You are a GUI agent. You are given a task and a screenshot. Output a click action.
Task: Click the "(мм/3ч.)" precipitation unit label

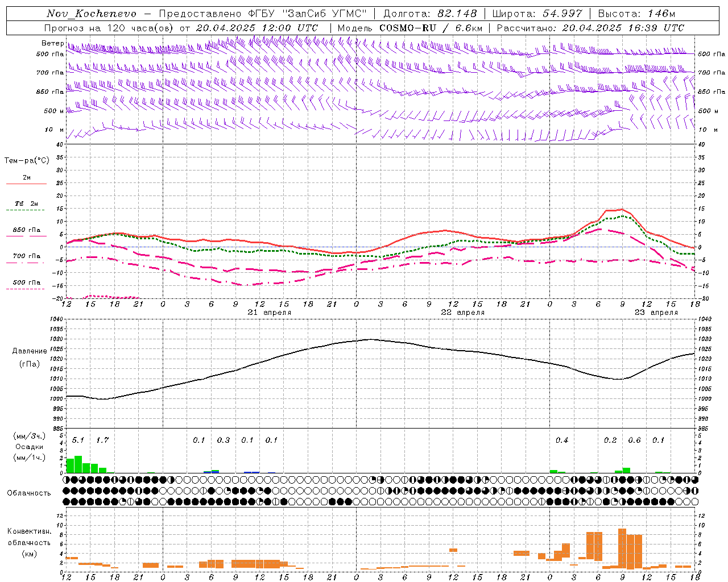(x=30, y=436)
